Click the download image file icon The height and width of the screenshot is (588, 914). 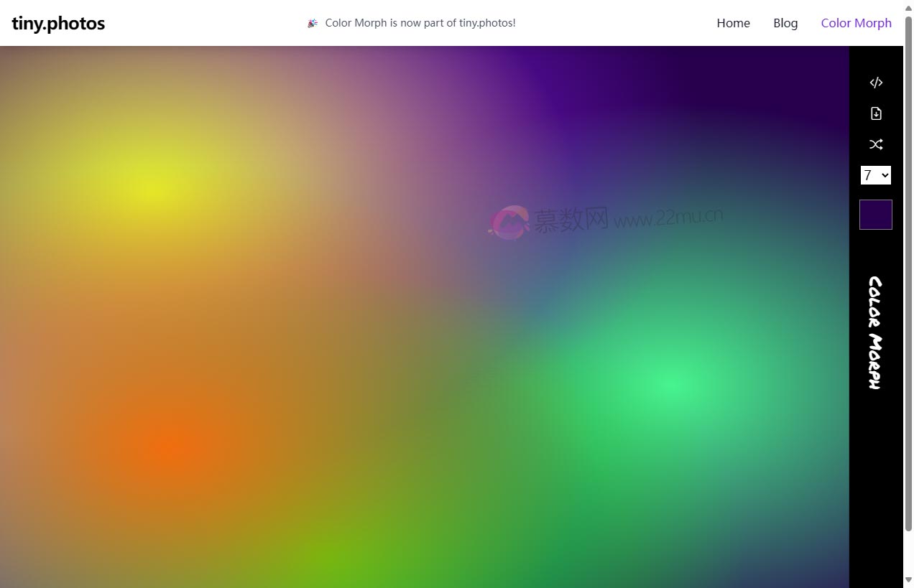tap(876, 113)
